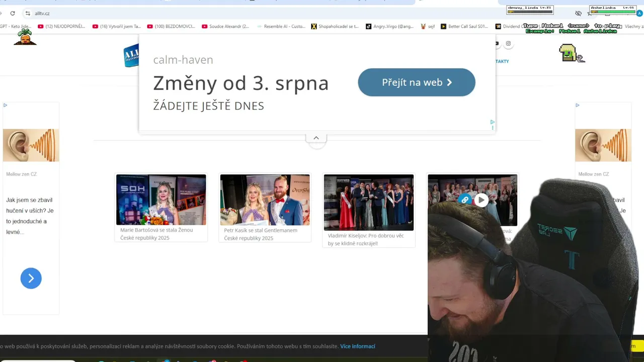Open AdChoices icon on left sidebar ad
The width and height of the screenshot is (644, 362).
pos(5,105)
